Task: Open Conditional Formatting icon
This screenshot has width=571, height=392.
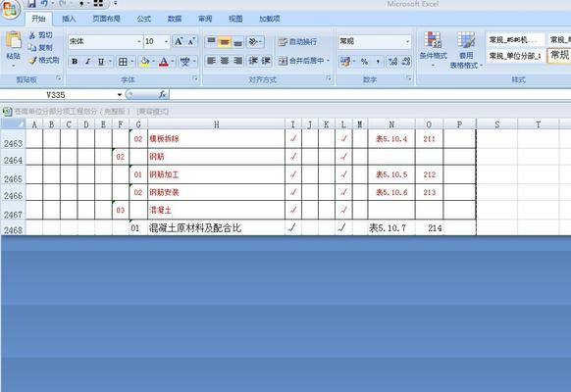Action: (x=433, y=39)
